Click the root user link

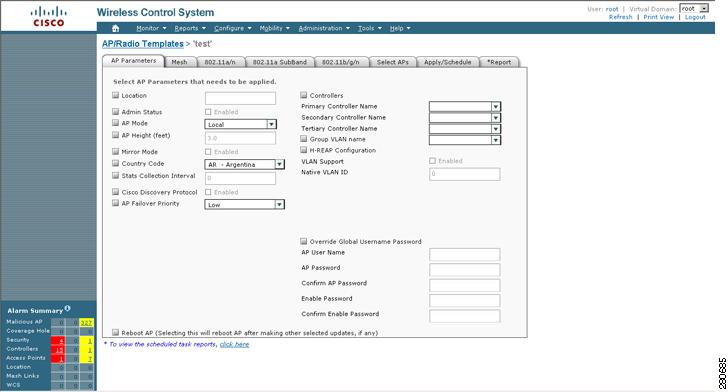[x=612, y=9]
